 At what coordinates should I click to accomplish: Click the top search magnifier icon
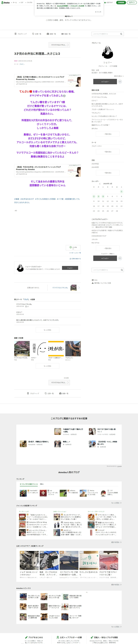[121, 34]
